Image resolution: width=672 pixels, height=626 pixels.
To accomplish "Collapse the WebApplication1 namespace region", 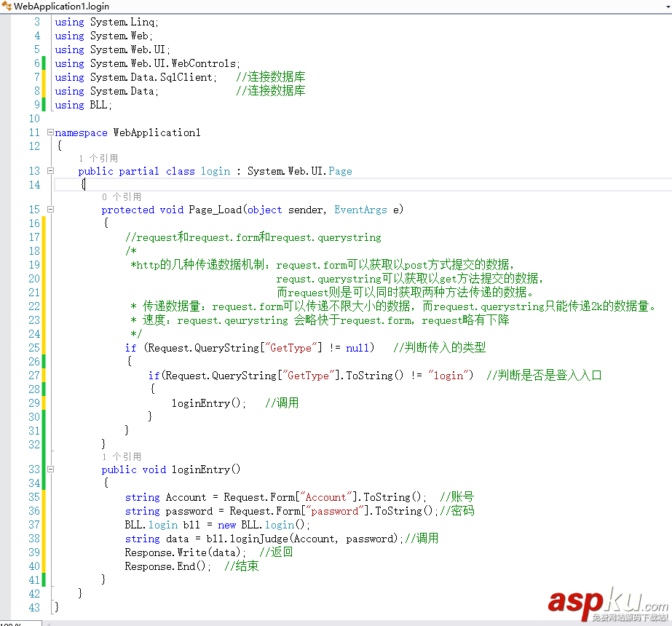I will click(x=50, y=133).
